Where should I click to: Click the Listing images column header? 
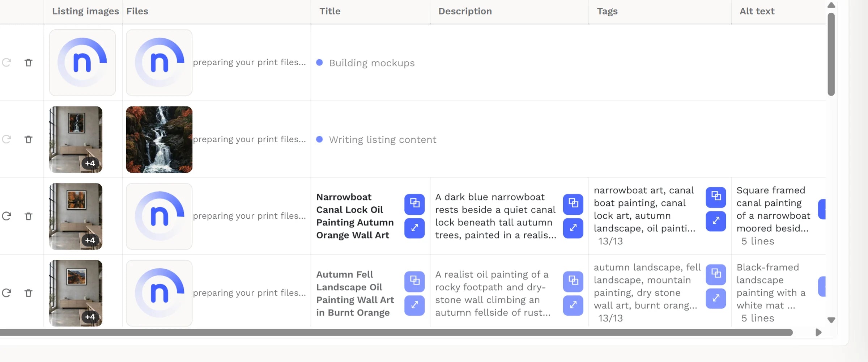pos(85,11)
